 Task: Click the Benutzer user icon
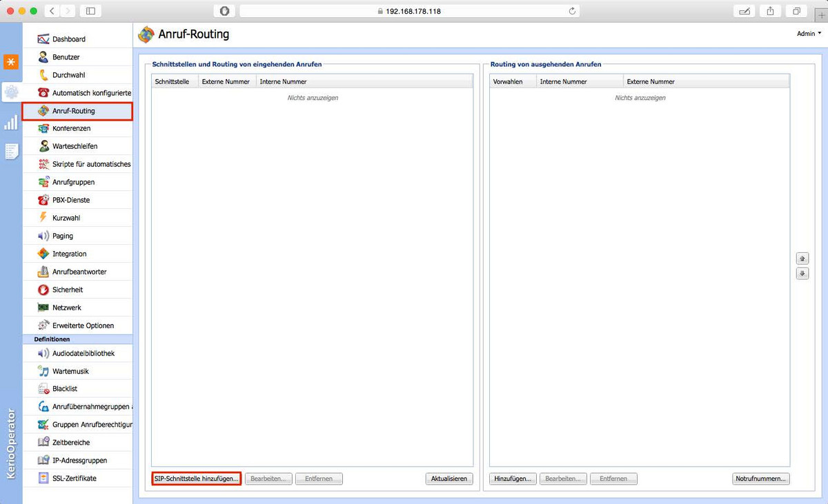pyautogui.click(x=43, y=57)
